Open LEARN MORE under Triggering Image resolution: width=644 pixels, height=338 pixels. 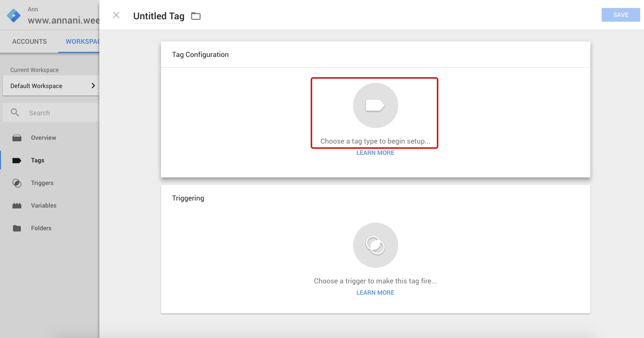click(x=375, y=293)
